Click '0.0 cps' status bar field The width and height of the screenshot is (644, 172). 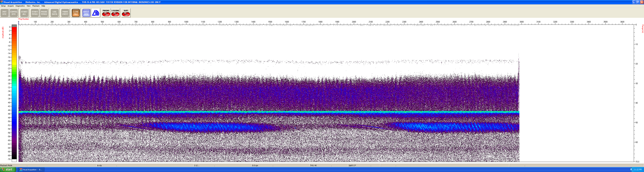255,165
